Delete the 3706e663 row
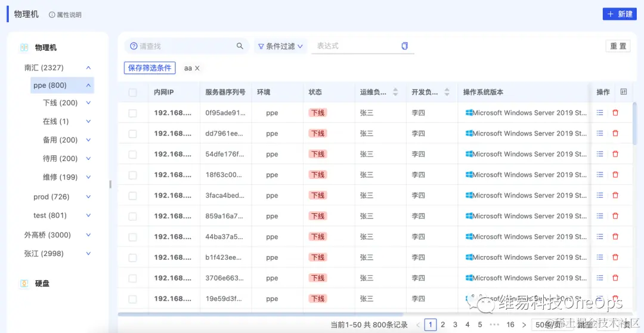The width and height of the screenshot is (644, 333). (x=615, y=278)
